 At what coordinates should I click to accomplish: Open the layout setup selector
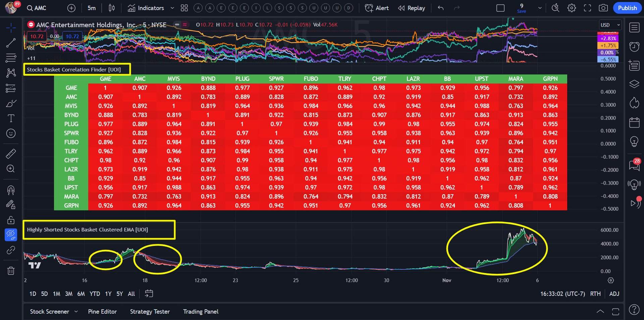point(500,8)
